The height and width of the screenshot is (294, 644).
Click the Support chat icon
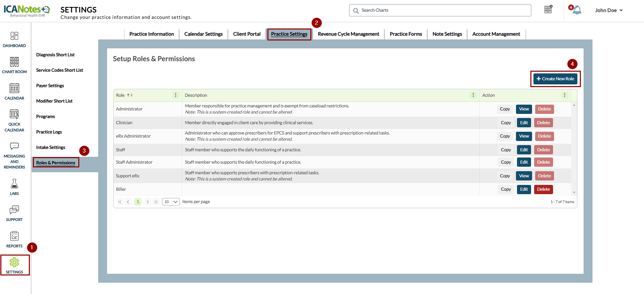[x=14, y=210]
